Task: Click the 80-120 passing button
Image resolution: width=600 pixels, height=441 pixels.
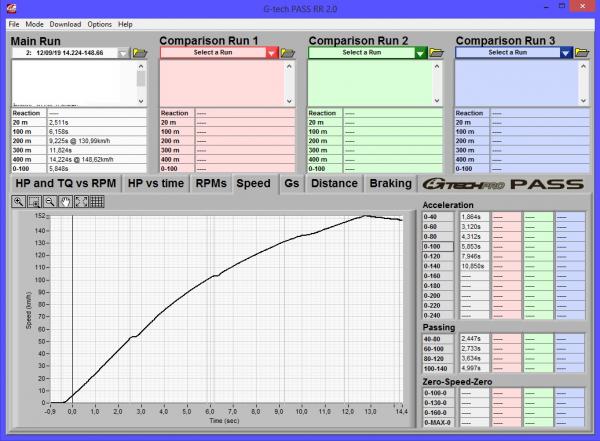Action: 438,359
